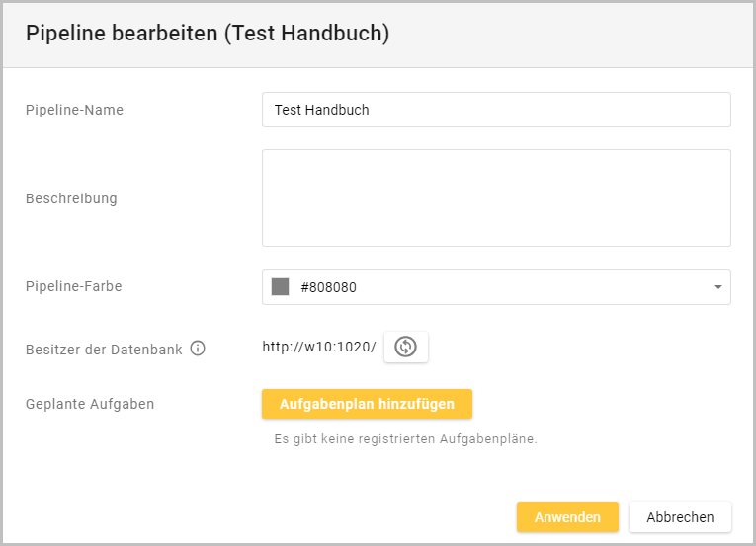Expand the Pipeline-Farbe dropdown arrow
756x546 pixels.
[x=716, y=287]
